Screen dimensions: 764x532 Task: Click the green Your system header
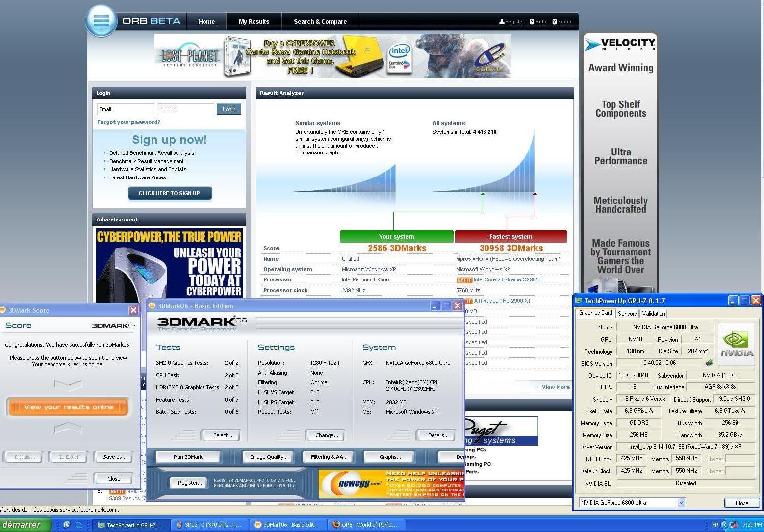tap(397, 236)
